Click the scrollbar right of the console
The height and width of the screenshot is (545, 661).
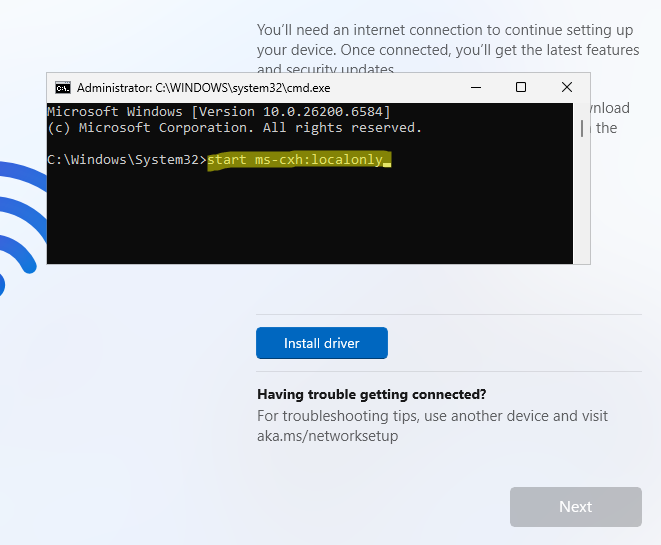(x=582, y=128)
